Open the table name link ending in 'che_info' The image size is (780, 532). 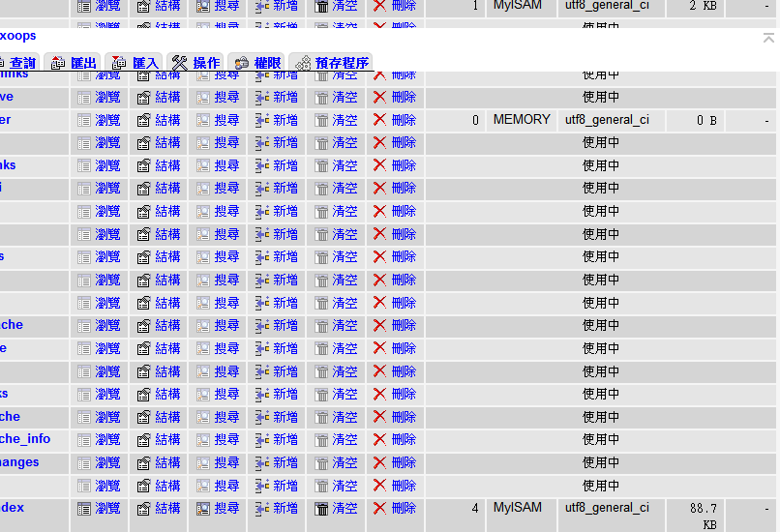tap(25, 439)
